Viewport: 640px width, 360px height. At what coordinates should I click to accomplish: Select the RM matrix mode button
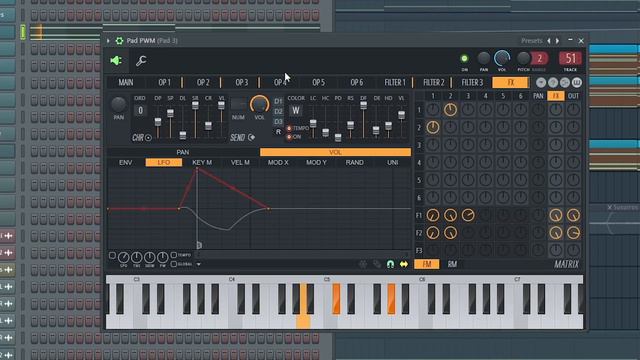(452, 264)
